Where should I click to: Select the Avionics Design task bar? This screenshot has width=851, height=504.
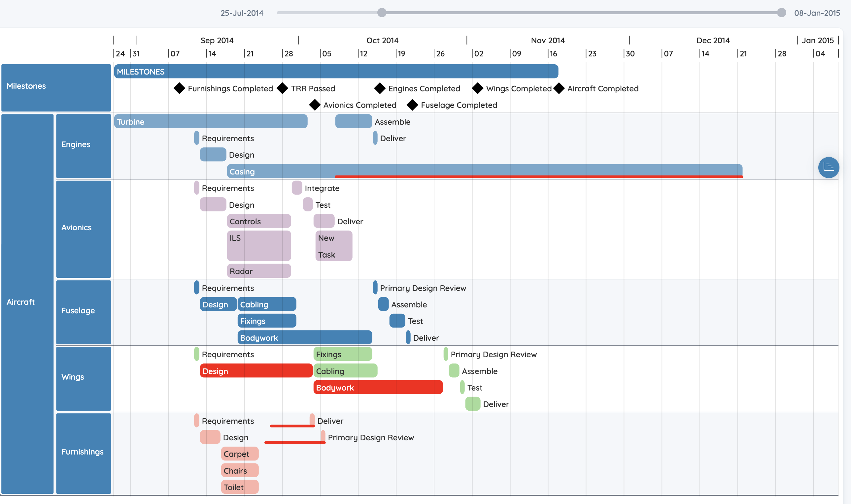tap(213, 205)
